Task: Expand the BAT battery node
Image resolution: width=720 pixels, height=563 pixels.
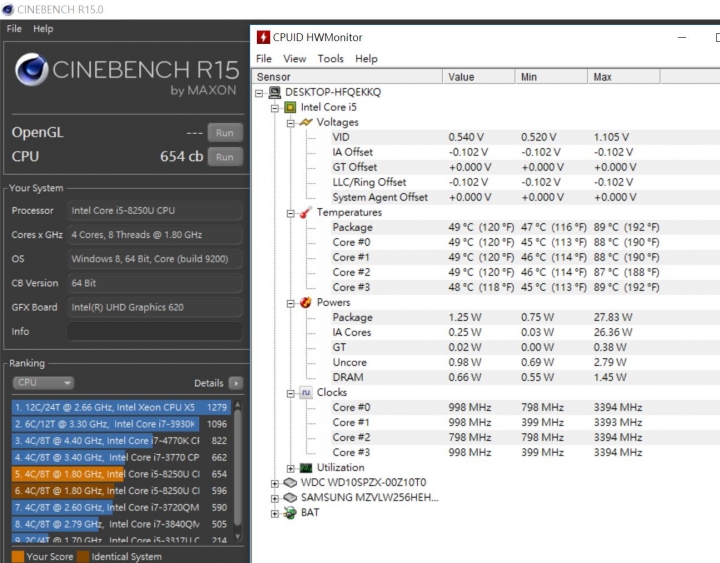Action: [x=275, y=513]
